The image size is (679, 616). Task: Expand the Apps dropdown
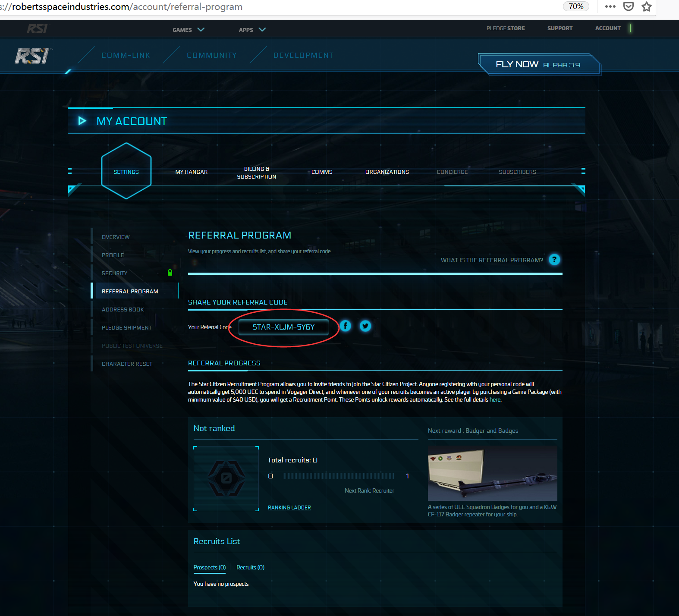tap(252, 30)
